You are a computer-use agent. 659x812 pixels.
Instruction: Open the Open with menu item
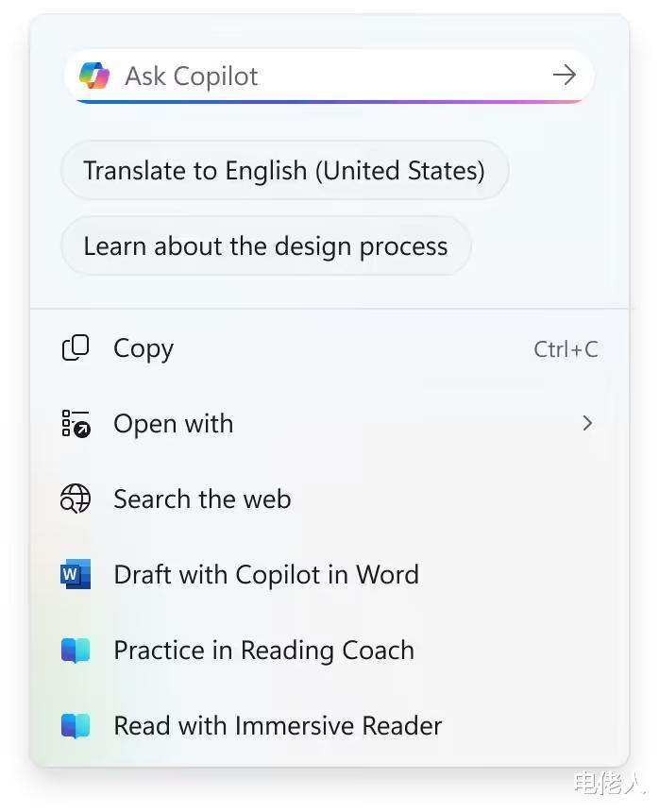click(x=174, y=424)
